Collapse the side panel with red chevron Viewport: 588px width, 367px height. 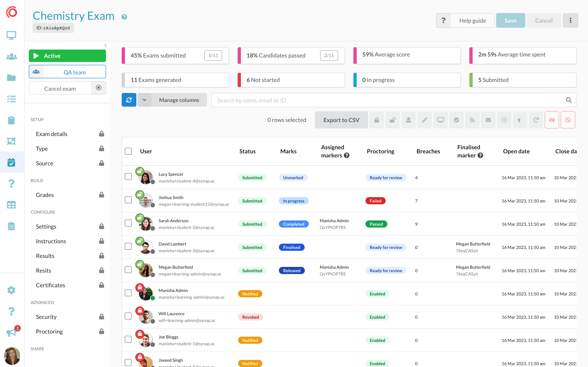105,45
